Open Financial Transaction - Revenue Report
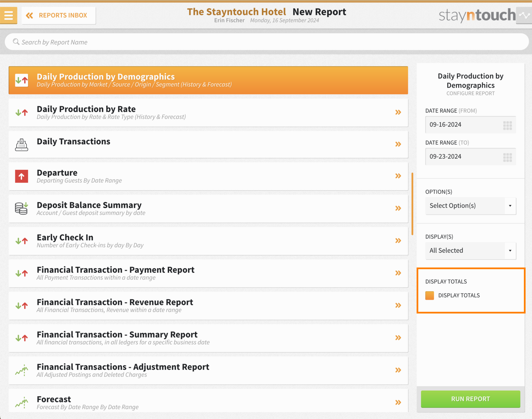This screenshot has width=532, height=419. [x=208, y=306]
